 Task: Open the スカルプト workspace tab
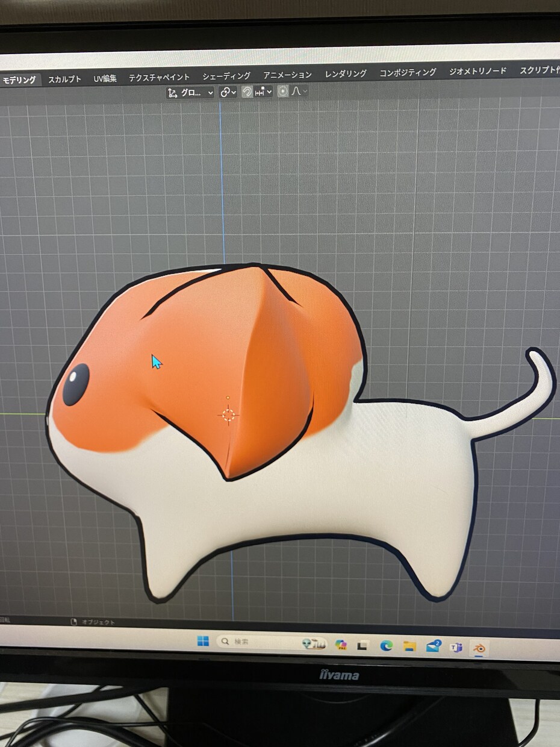point(64,80)
